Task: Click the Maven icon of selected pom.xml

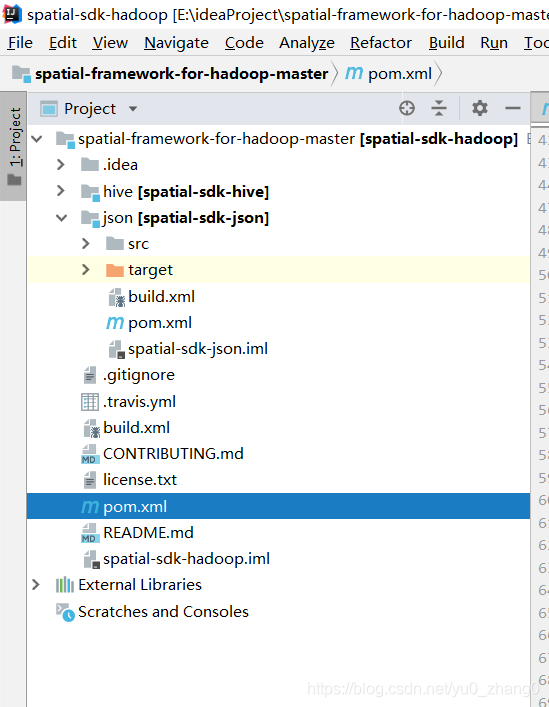Action: [90, 507]
